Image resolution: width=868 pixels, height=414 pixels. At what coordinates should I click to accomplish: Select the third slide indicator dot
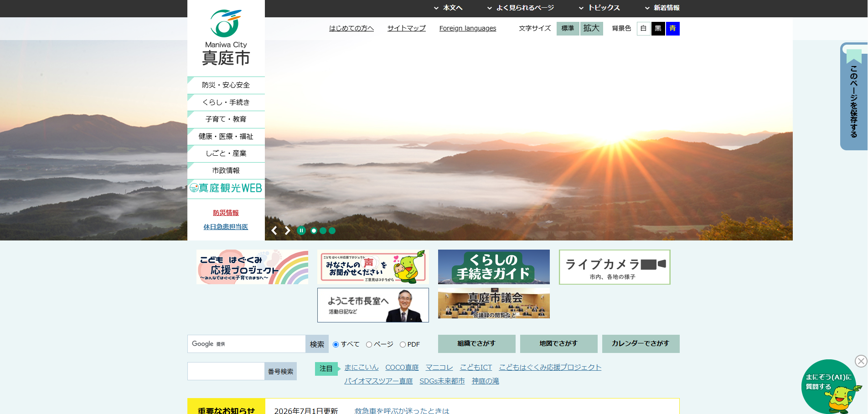tap(332, 230)
